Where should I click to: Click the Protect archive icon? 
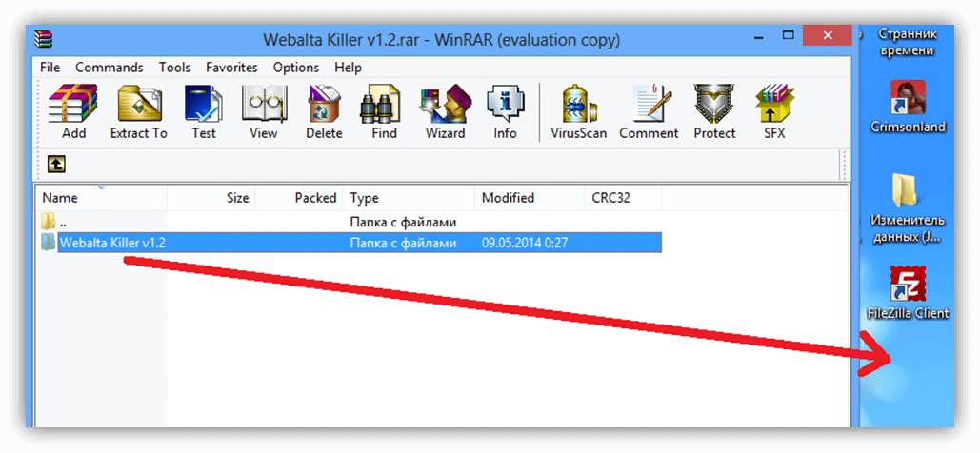tap(714, 112)
